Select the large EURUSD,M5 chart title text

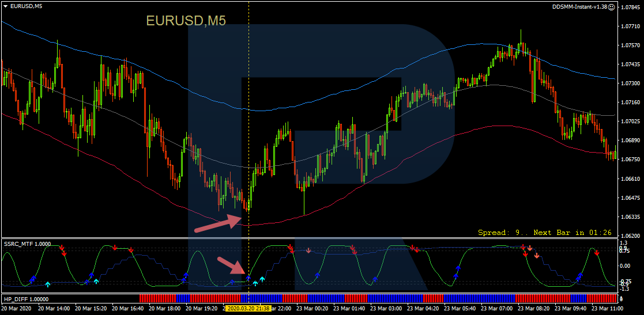click(186, 21)
